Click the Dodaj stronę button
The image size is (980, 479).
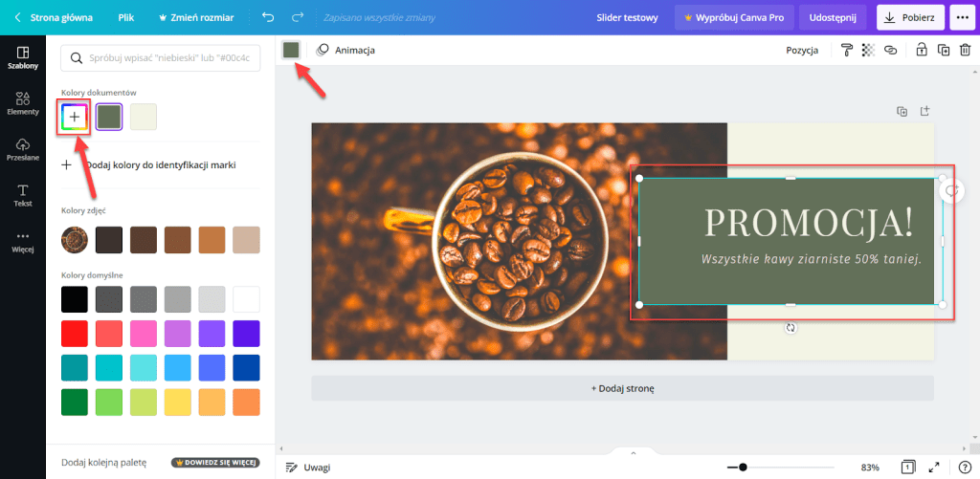622,388
